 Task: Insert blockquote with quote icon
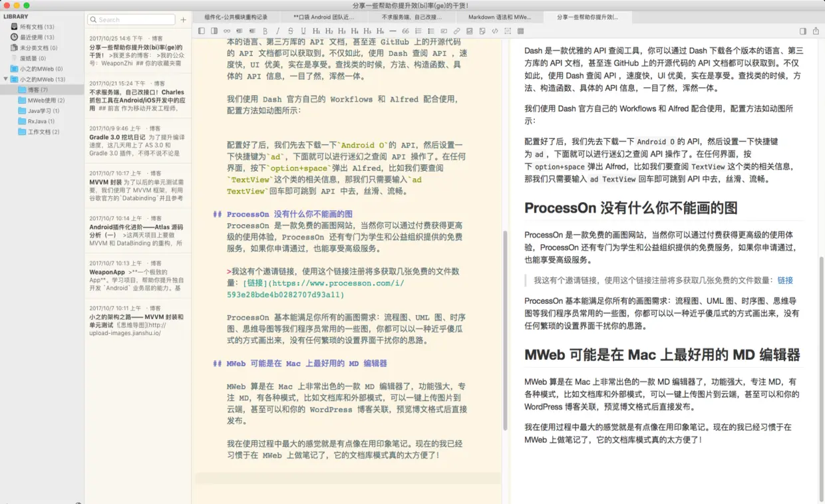click(405, 31)
